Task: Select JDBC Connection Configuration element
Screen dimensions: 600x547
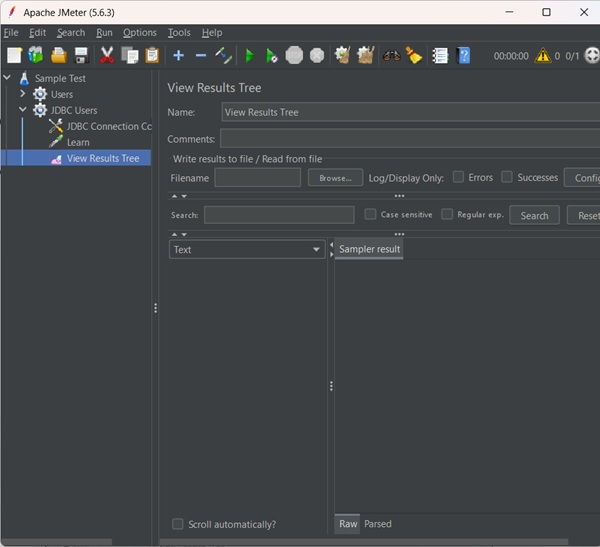Action: tap(109, 126)
